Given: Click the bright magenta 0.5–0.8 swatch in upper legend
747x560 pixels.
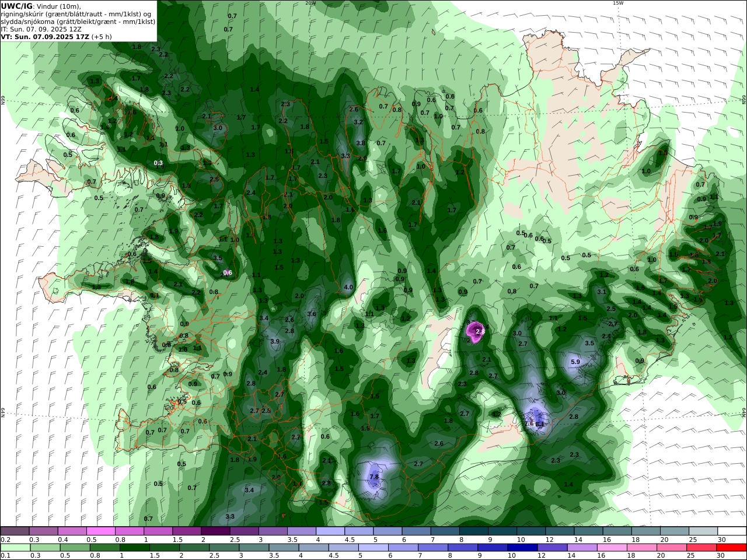Looking at the screenshot, I should coord(100,531).
